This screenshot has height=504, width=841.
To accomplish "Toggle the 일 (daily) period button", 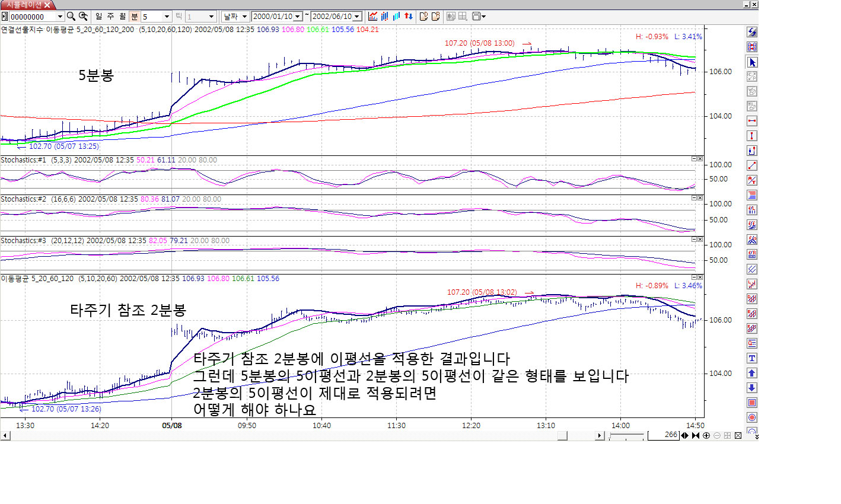I will [x=98, y=17].
